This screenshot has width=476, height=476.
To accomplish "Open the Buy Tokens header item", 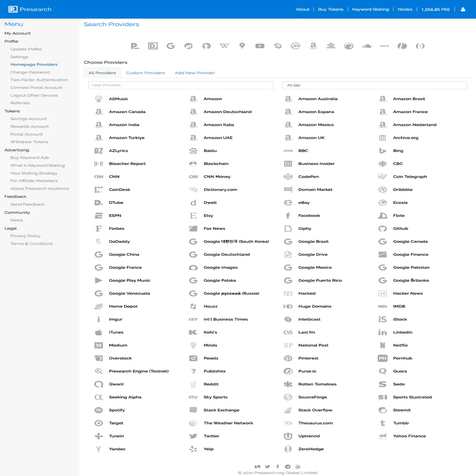I will click(x=331, y=10).
